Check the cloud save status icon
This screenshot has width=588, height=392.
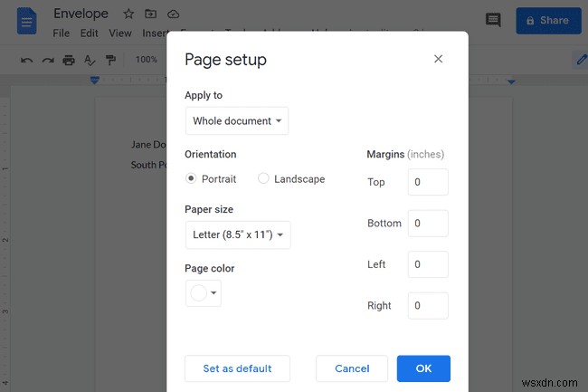(173, 14)
